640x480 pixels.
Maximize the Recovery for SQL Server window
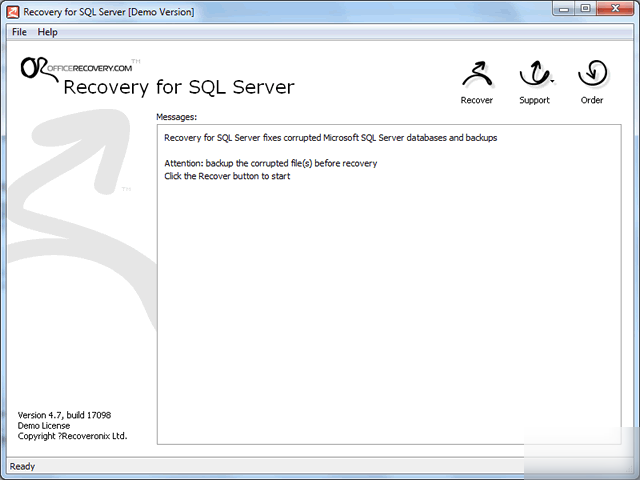click(585, 9)
